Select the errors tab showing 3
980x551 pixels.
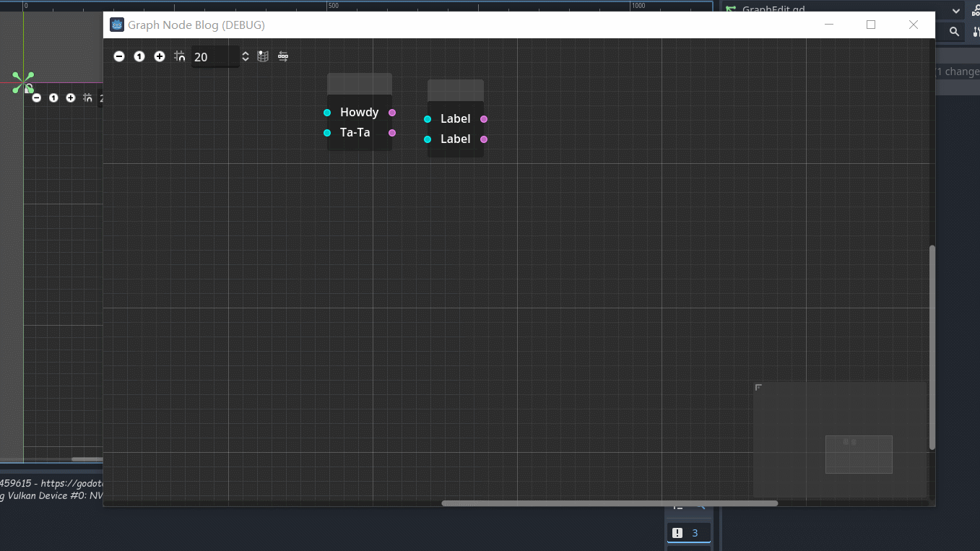[688, 532]
